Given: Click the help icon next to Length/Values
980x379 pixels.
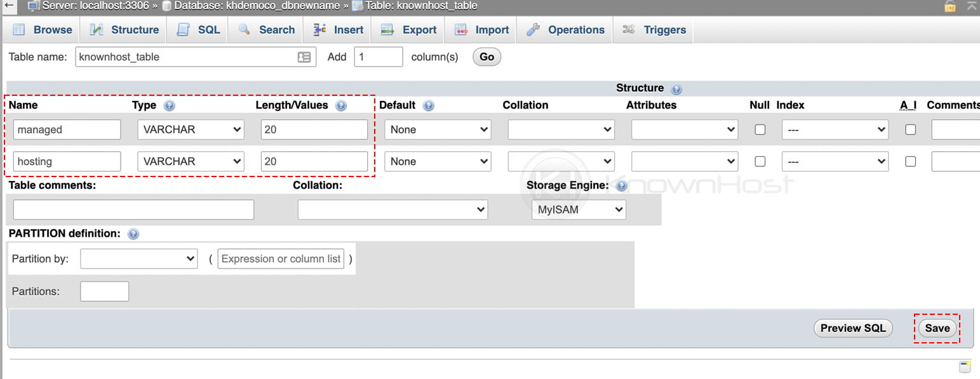Looking at the screenshot, I should (x=341, y=105).
